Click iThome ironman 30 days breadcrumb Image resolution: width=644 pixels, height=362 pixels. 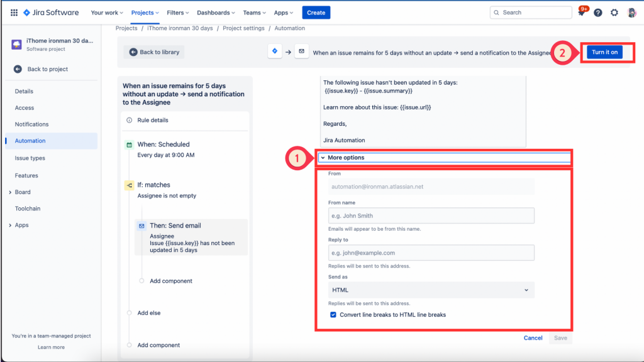(x=180, y=28)
